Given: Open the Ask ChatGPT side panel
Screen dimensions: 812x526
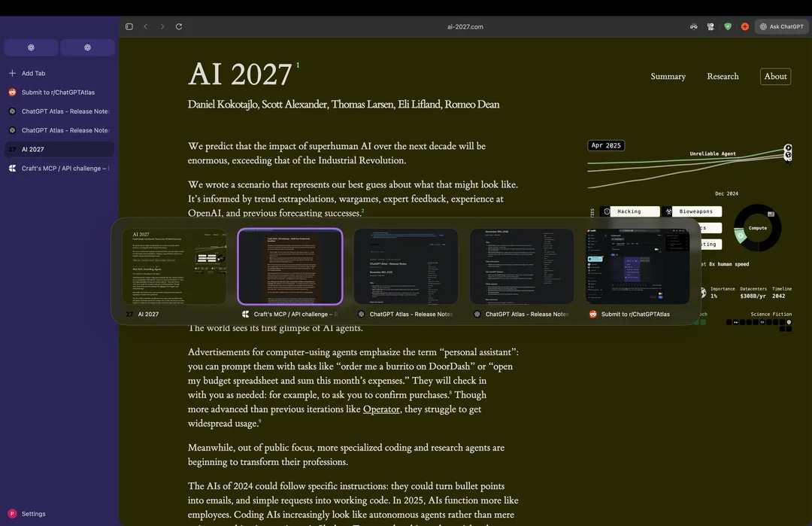Looking at the screenshot, I should coord(781,26).
